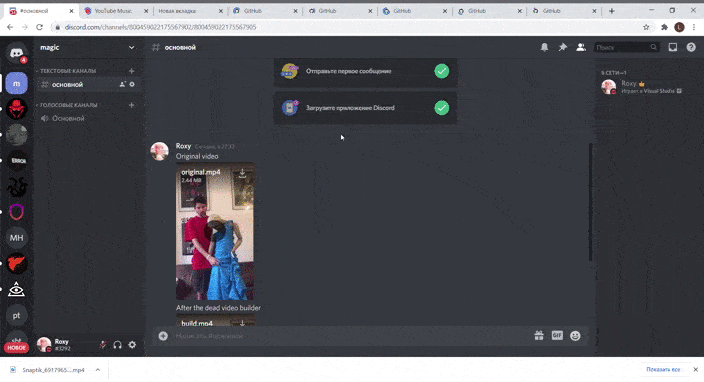The image size is (704, 382).
Task: Open invite people icon on основной channel
Action: click(x=122, y=84)
